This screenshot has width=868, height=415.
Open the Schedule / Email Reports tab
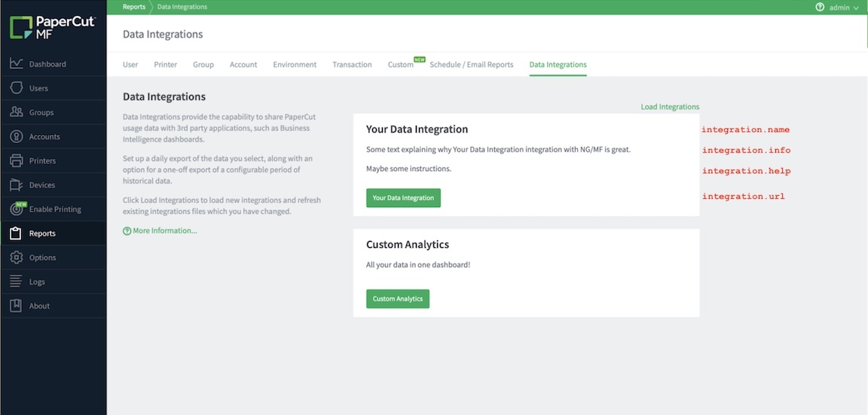pos(472,65)
